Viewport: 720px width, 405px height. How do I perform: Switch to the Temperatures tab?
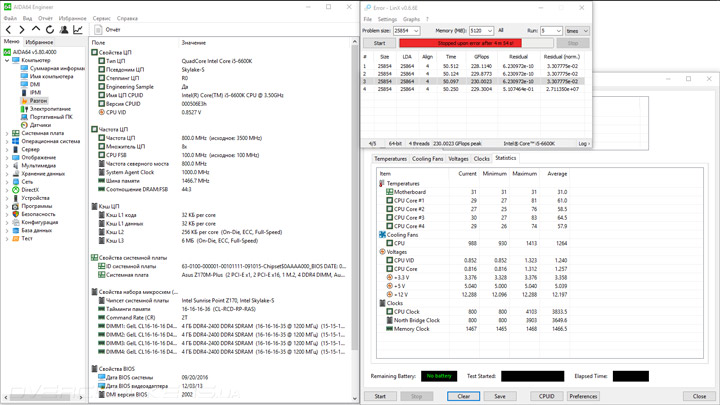390,159
